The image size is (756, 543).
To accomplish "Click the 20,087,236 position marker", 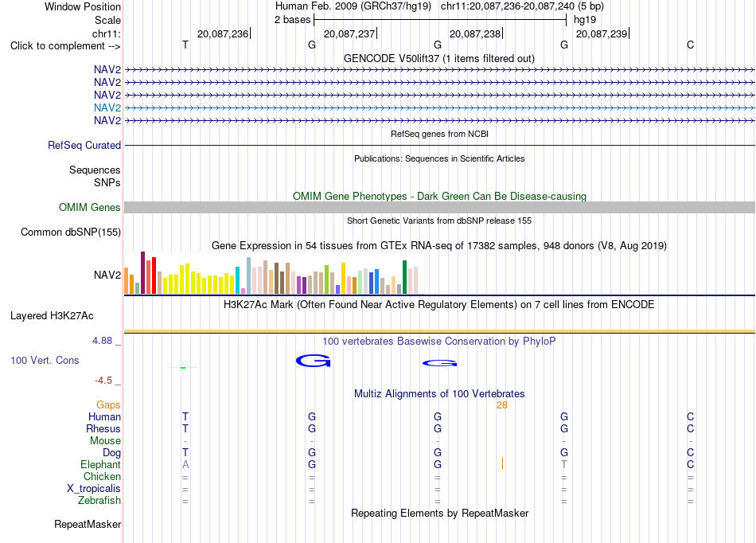I will 224,33.
